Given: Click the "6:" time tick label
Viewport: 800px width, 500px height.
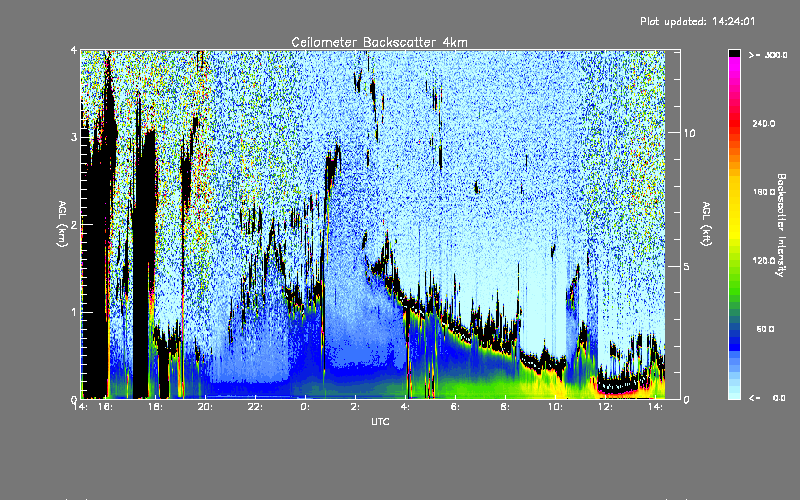Looking at the screenshot, I should coord(455,407).
